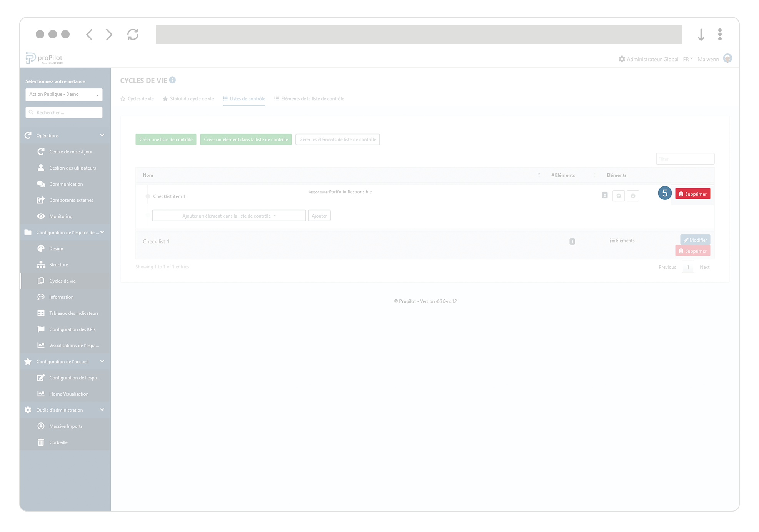This screenshot has width=759, height=532.
Task: Open the Centre de mise à jour
Action: click(71, 151)
